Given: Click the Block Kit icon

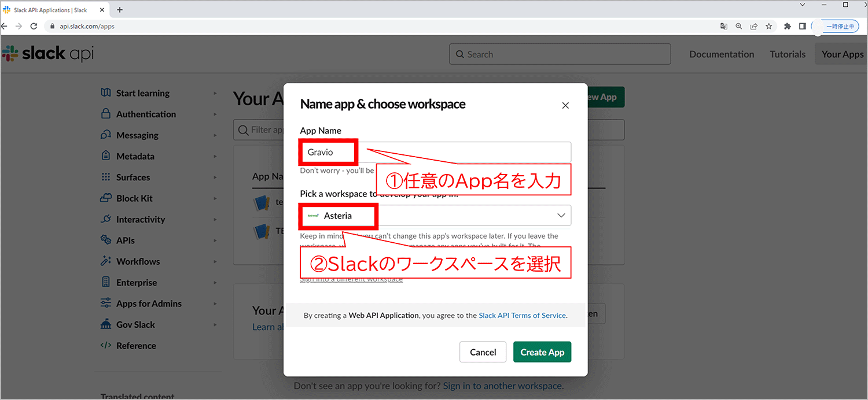Looking at the screenshot, I should pos(106,198).
